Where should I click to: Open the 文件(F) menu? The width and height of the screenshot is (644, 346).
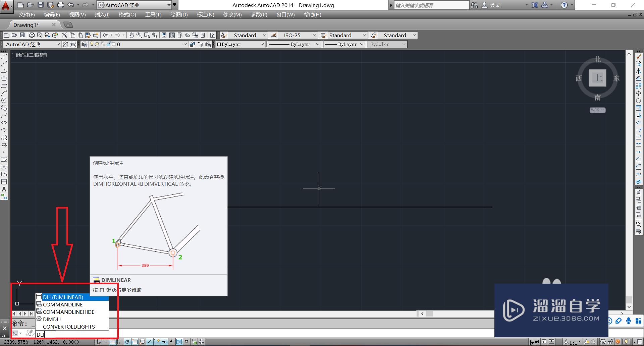point(26,15)
